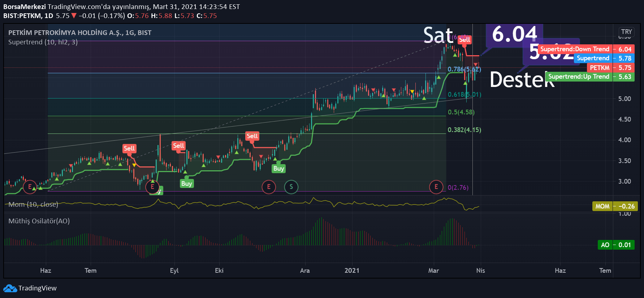This screenshot has height=298, width=644.
Task: Click the Eki label on the time axis
Action: tap(219, 271)
